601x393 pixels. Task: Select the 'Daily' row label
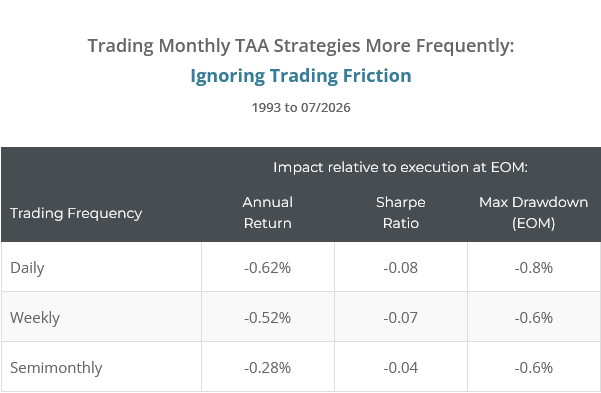click(x=27, y=268)
